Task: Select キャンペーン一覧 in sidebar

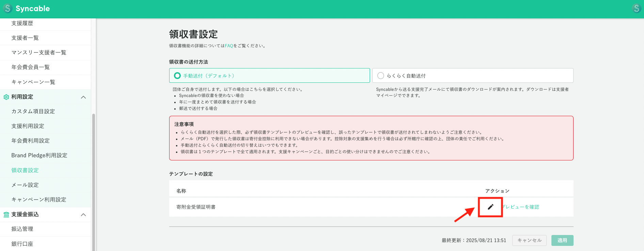Action: click(x=33, y=82)
